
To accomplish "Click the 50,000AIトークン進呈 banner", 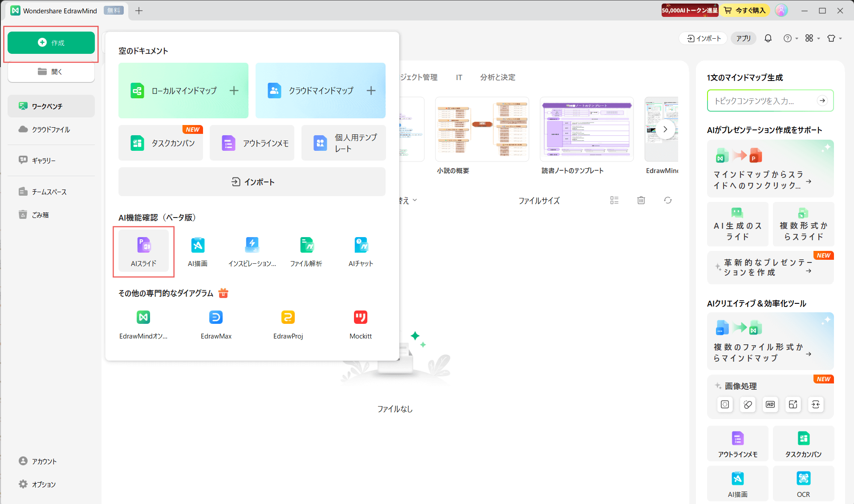I will tap(690, 10).
